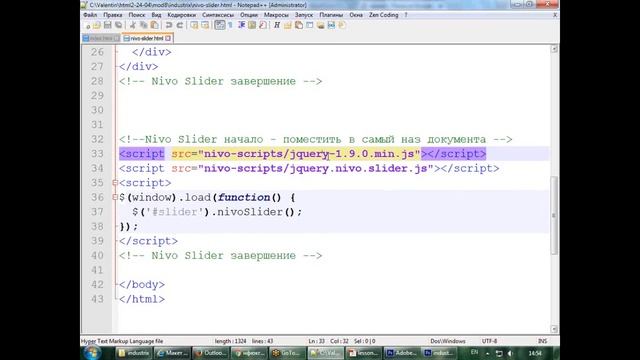Click the vertical scrollbar thumb
The image size is (640, 360).
pos(554,215)
